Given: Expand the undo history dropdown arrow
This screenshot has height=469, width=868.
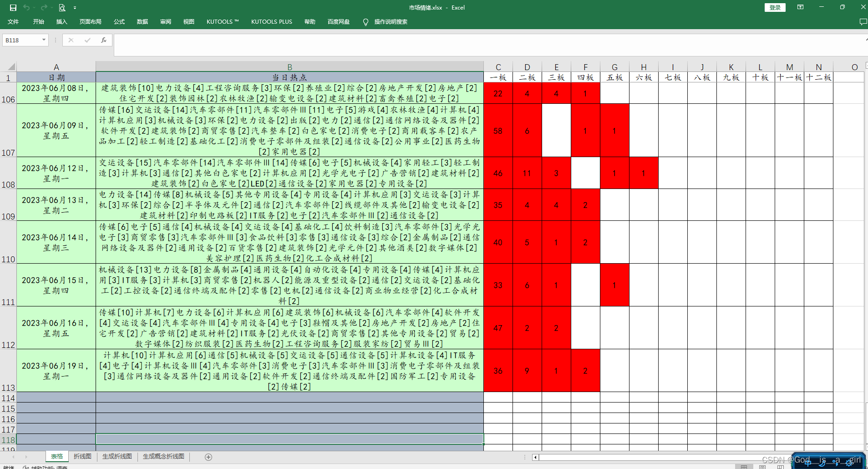Looking at the screenshot, I should (x=35, y=8).
